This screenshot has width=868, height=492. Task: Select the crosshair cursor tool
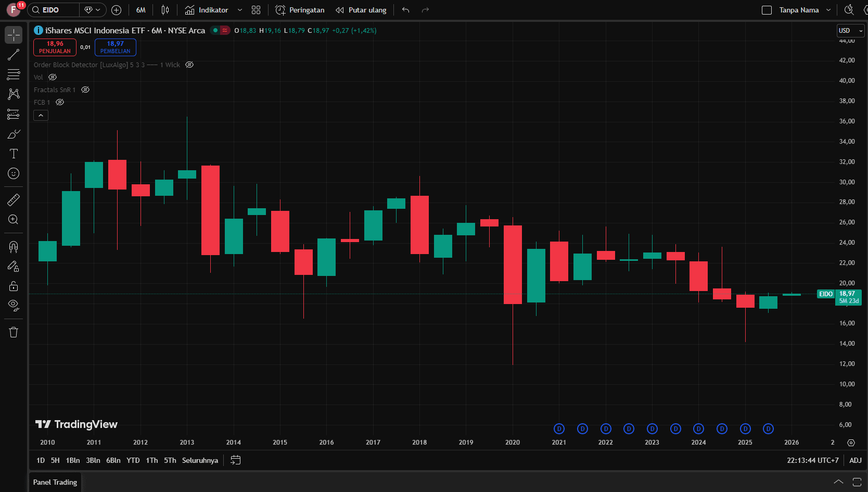(x=14, y=35)
